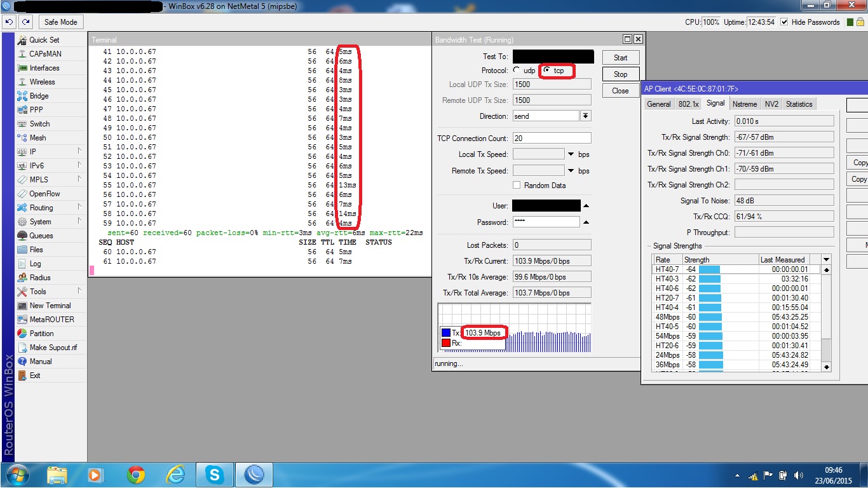Screen dimensions: 868x488
Task: Expand the MPLS submenu
Action: pos(79,179)
